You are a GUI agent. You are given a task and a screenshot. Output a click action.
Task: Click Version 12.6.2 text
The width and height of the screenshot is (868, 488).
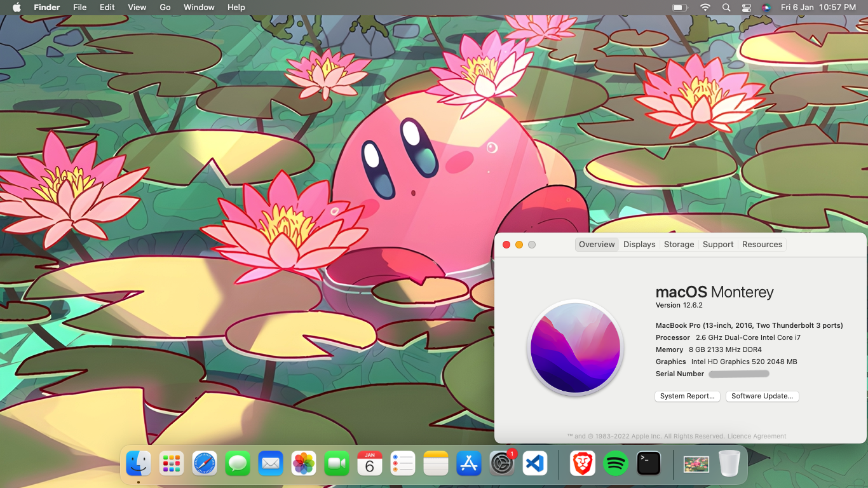(679, 306)
